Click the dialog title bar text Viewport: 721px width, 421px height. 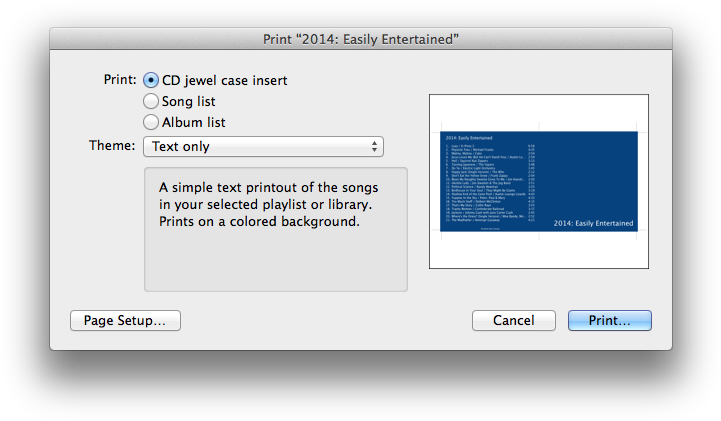point(360,38)
